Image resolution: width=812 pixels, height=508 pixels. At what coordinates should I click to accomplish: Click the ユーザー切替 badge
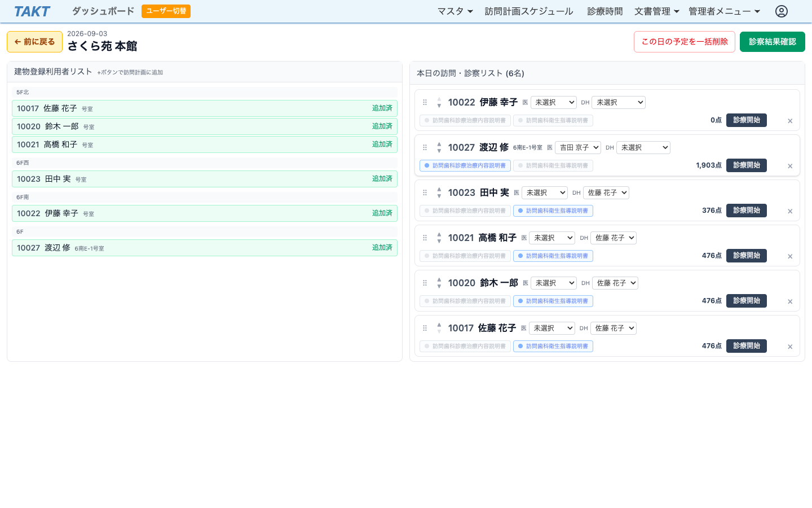point(166,11)
